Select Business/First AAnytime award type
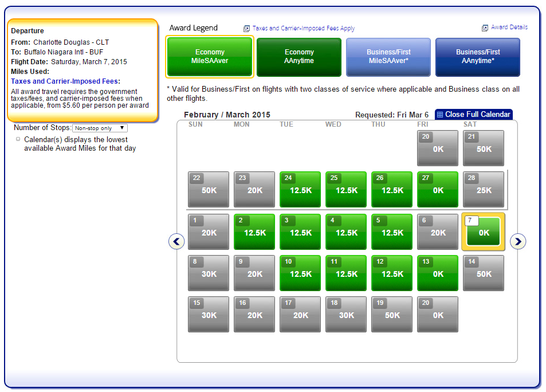This screenshot has height=392, width=546. pyautogui.click(x=478, y=57)
